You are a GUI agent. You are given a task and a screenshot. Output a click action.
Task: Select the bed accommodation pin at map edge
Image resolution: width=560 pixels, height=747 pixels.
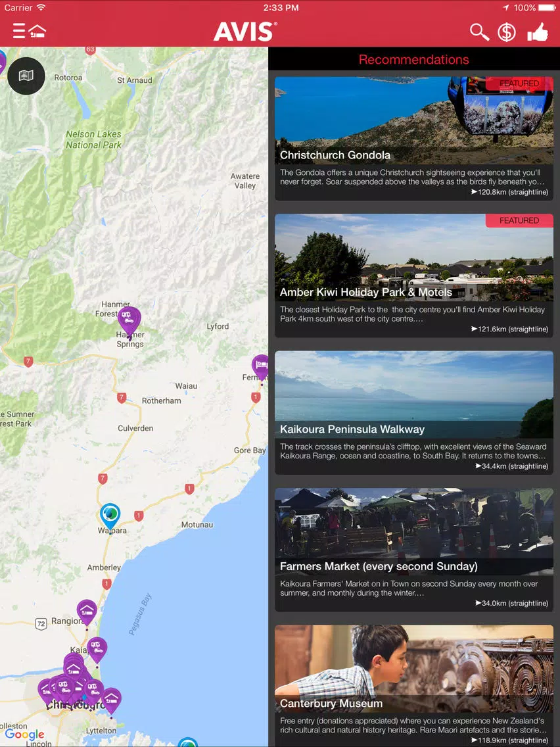click(260, 369)
